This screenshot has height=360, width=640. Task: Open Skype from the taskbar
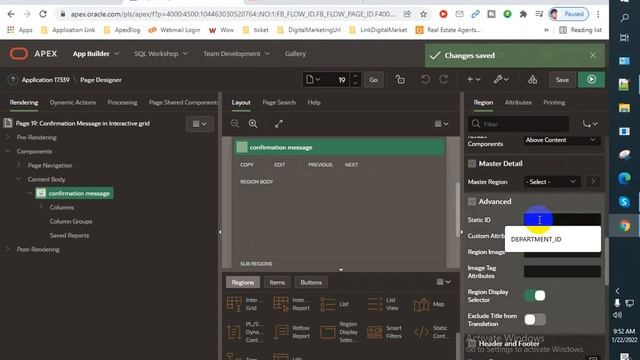pyautogui.click(x=624, y=202)
